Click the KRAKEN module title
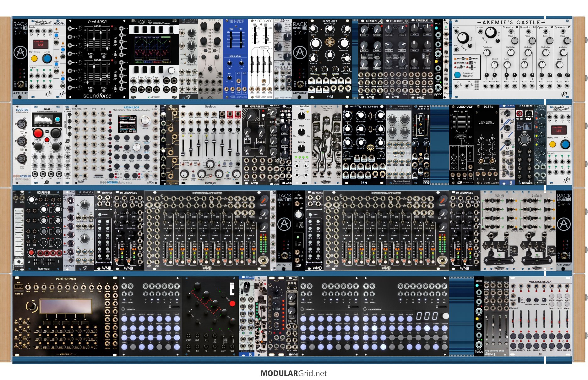The height and width of the screenshot is (380, 588). tap(371, 21)
